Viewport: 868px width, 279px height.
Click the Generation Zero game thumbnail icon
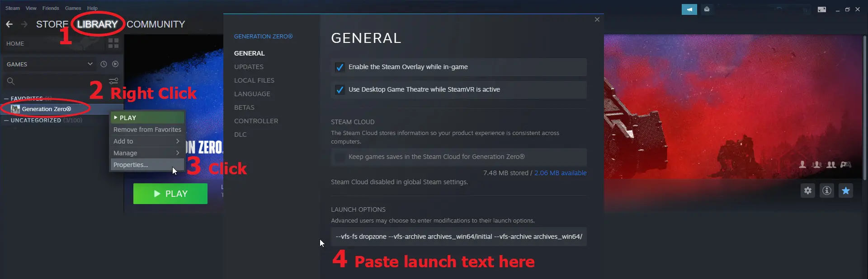click(15, 109)
